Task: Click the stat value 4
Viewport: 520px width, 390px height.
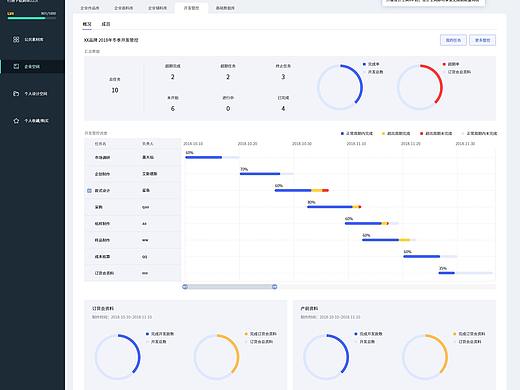Action: click(283, 109)
